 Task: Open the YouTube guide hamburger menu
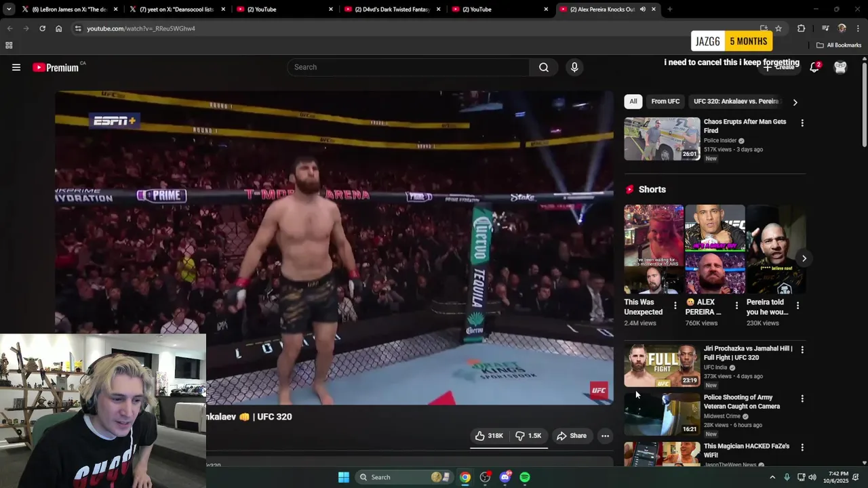[x=16, y=67]
